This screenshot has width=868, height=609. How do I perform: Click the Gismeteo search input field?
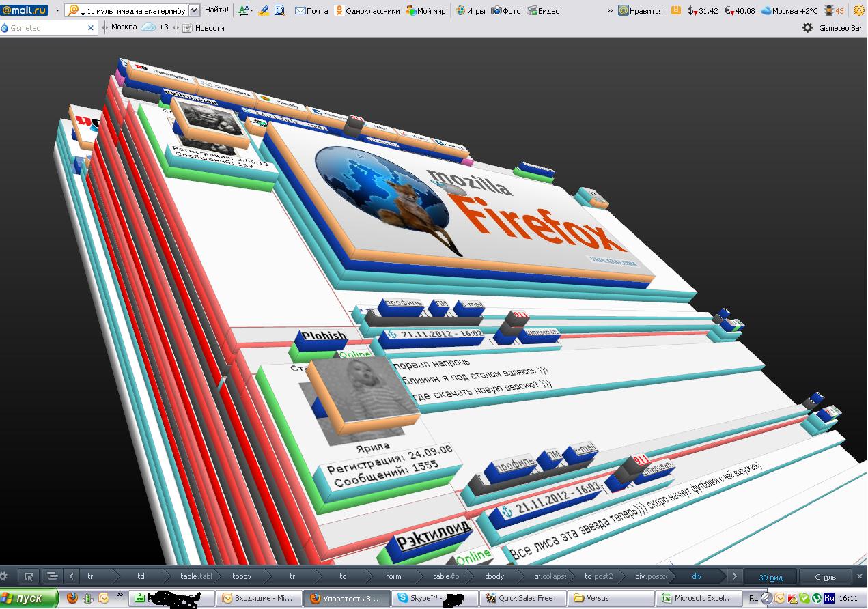pyautogui.click(x=48, y=28)
